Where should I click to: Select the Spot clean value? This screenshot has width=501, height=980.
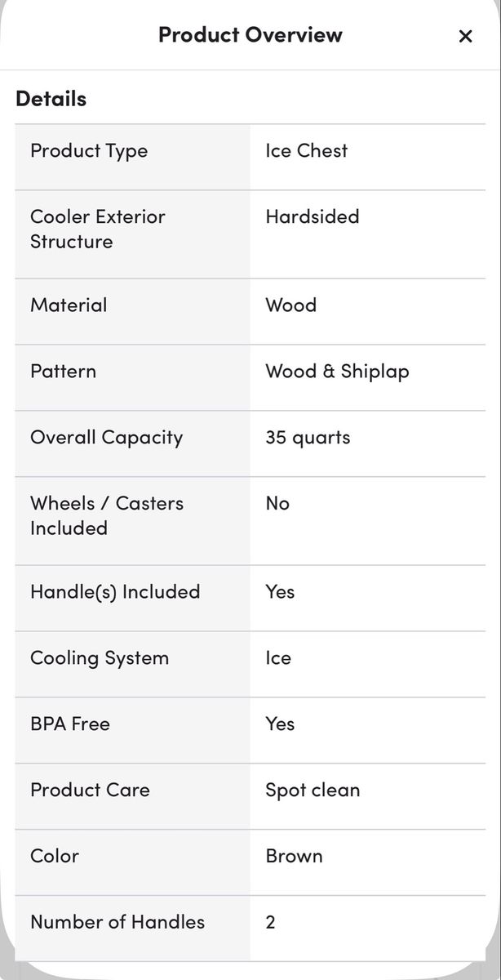point(313,791)
